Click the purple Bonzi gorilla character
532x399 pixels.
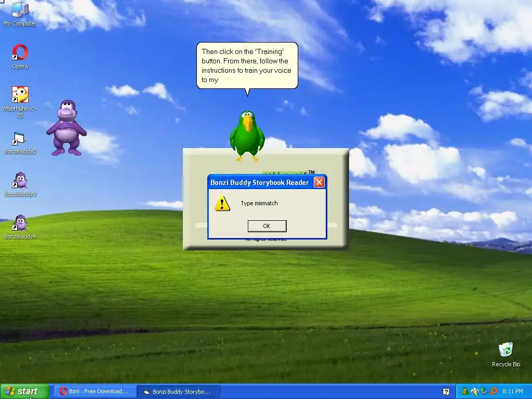[x=66, y=128]
